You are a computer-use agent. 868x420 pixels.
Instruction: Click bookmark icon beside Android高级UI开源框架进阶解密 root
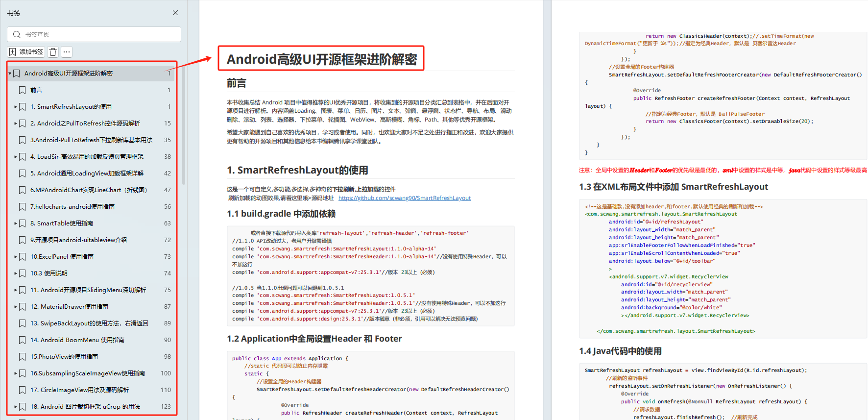click(x=16, y=74)
